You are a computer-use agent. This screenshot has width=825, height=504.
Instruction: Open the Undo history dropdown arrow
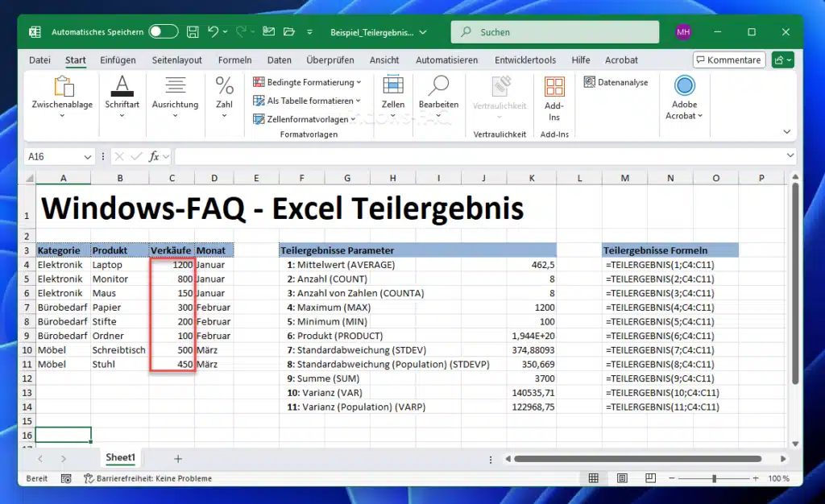[x=226, y=32]
